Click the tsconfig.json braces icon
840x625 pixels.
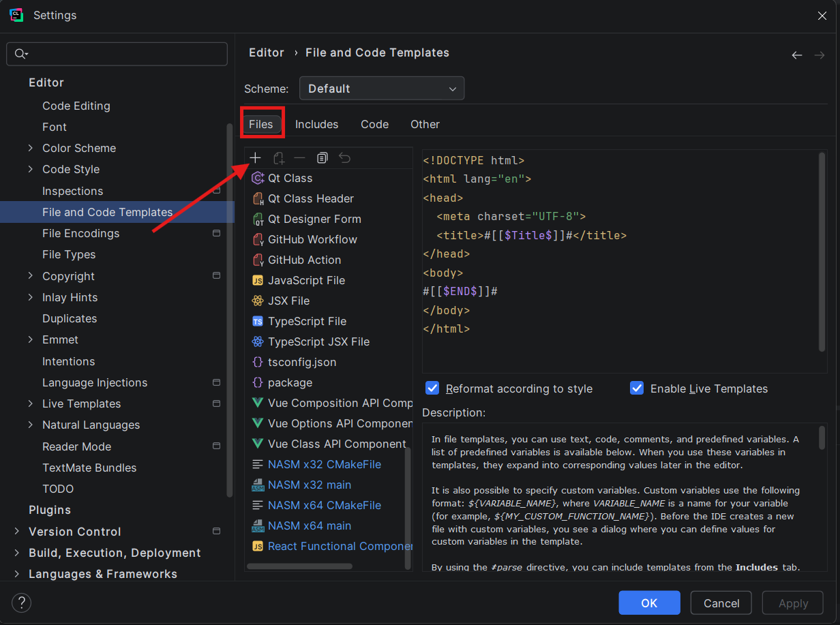(x=258, y=362)
